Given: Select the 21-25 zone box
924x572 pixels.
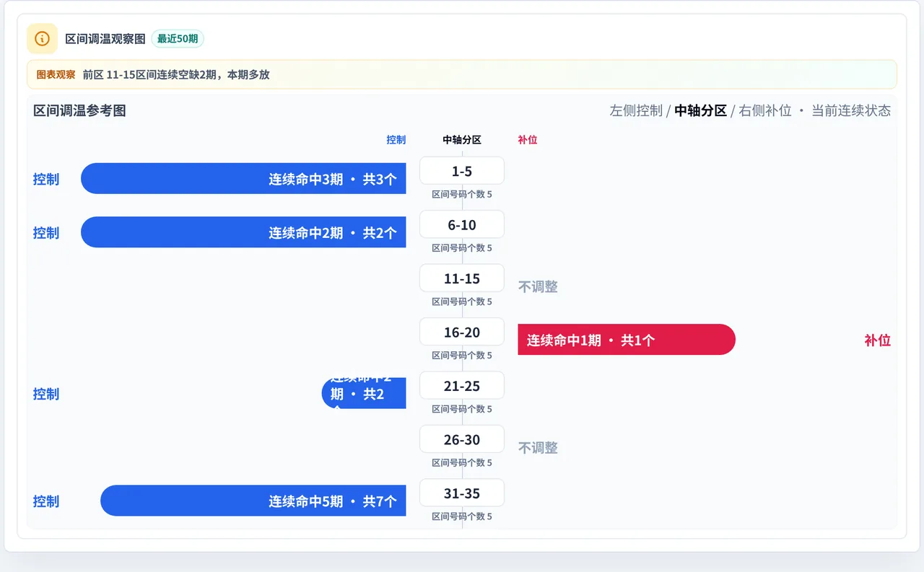Looking at the screenshot, I should click(462, 386).
